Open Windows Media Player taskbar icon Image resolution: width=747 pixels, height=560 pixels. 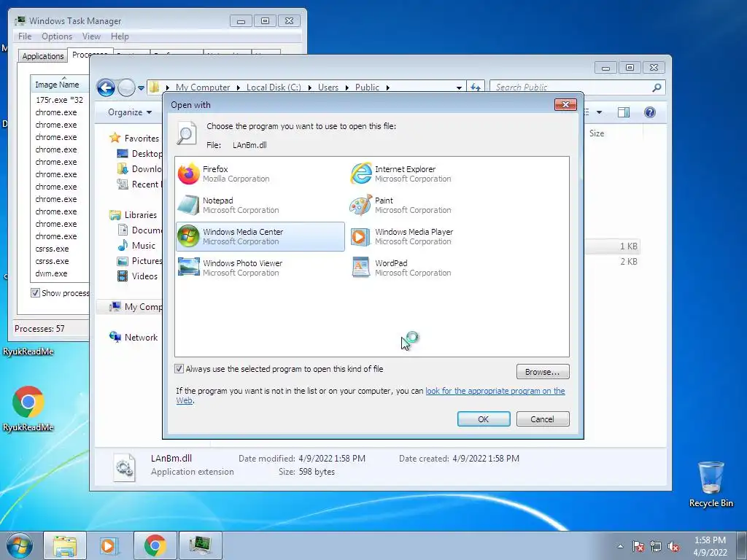109,545
